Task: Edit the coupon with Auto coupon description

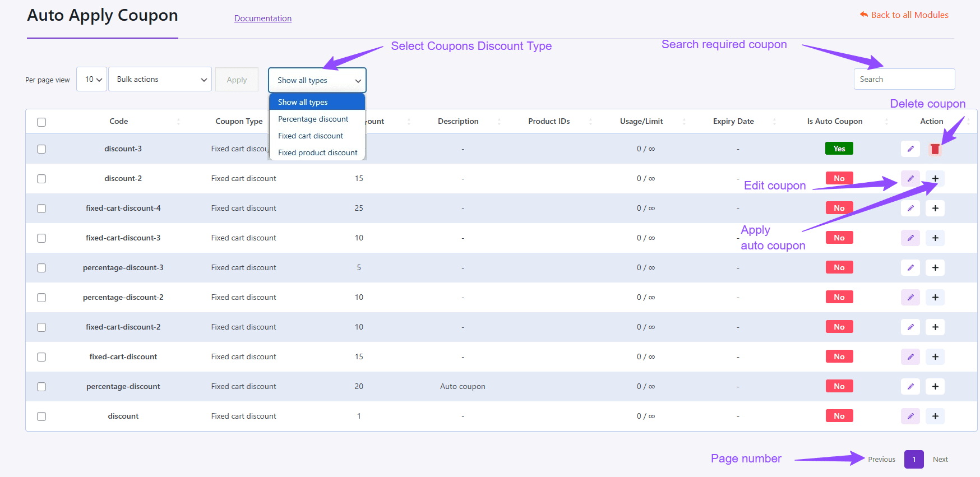Action: click(x=910, y=387)
